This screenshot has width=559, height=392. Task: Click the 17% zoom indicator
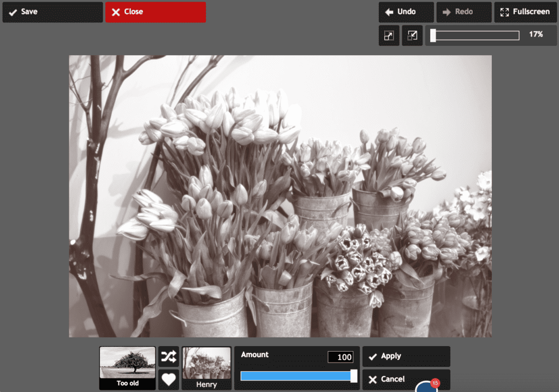pyautogui.click(x=536, y=35)
